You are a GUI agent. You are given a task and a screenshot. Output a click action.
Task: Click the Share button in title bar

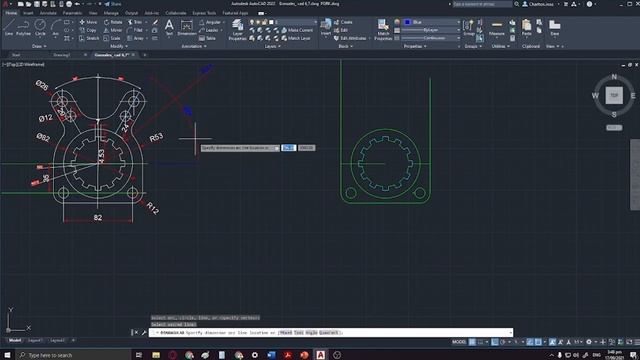(113, 4)
